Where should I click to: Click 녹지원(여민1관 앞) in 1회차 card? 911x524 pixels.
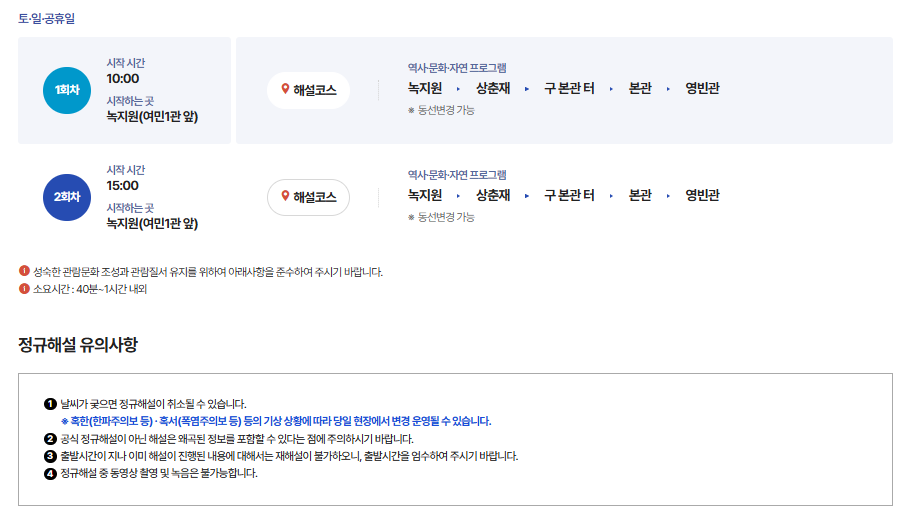pyautogui.click(x=152, y=117)
